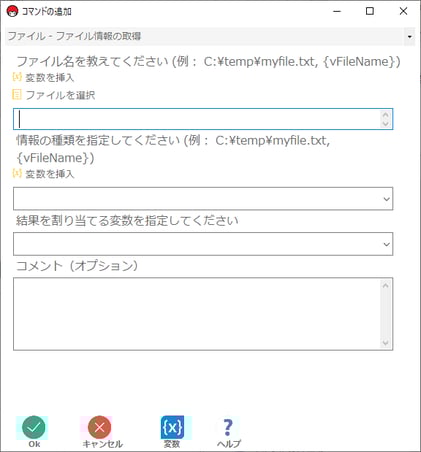Click the first 変数を挿入 link

(50, 78)
